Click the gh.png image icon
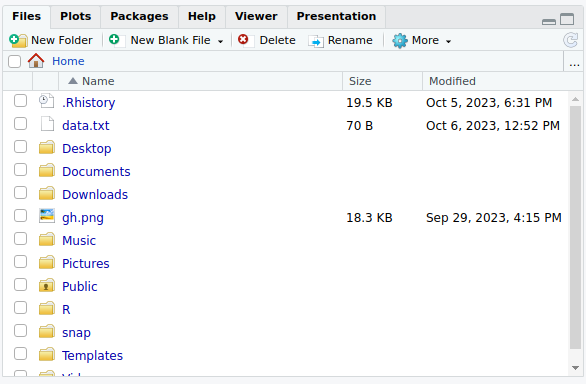This screenshot has width=586, height=384. pyautogui.click(x=47, y=216)
